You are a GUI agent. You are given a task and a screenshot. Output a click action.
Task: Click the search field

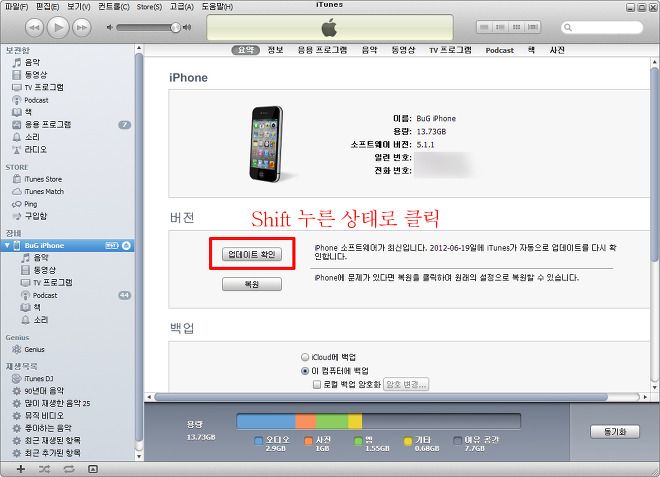tap(602, 27)
